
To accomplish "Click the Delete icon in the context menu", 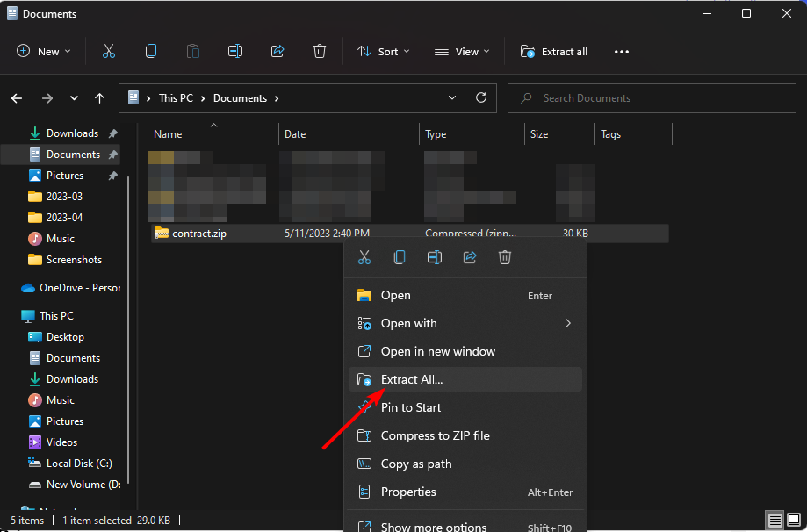I will pyautogui.click(x=505, y=257).
